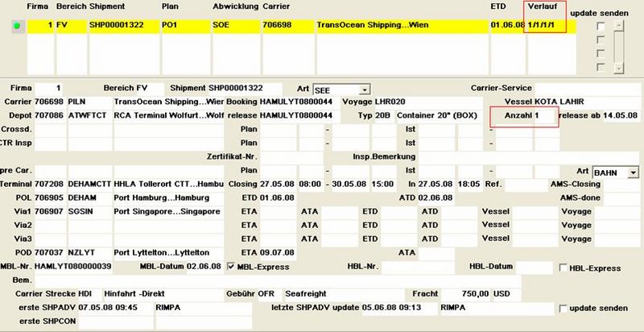Click letzte SHPADV update 05.06.08 09:13

[399, 308]
